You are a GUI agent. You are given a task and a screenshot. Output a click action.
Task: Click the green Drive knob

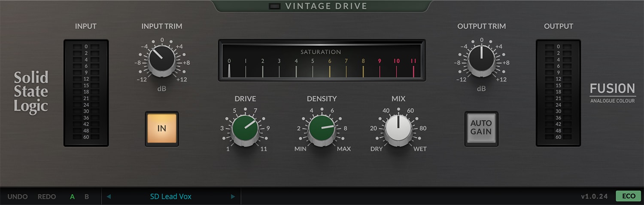pos(245,129)
